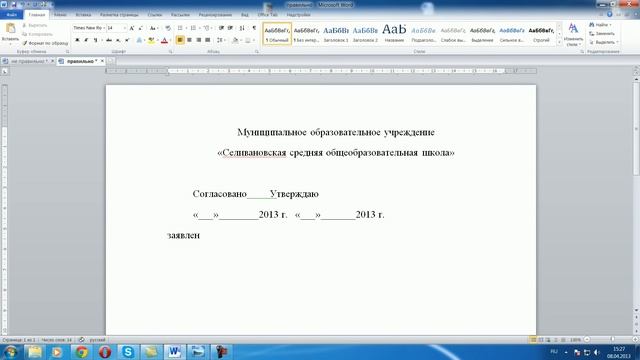
Task: Click the Decrease Indent icon
Action: (x=221, y=28)
